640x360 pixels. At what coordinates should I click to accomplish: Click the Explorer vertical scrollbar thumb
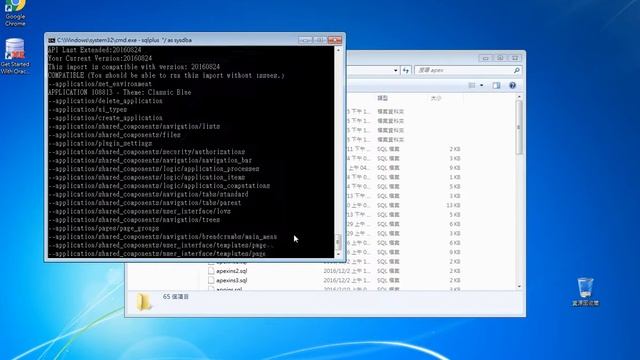[x=519, y=127]
